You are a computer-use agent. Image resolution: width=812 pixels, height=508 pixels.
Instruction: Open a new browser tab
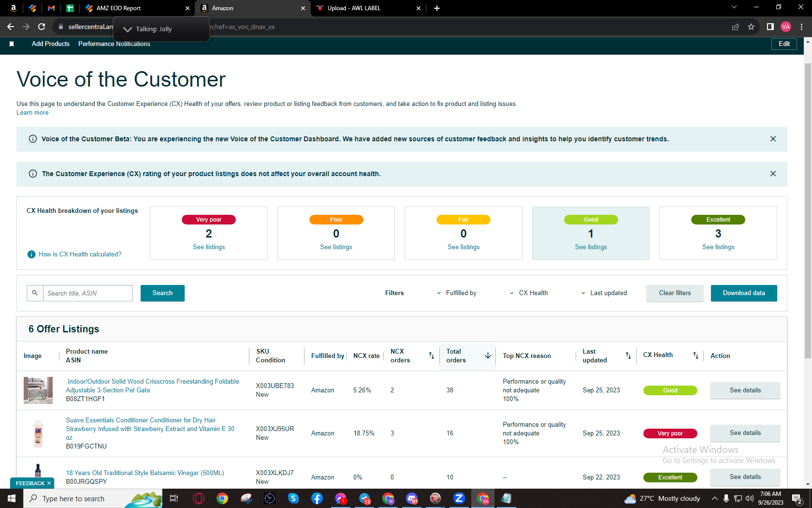[437, 8]
